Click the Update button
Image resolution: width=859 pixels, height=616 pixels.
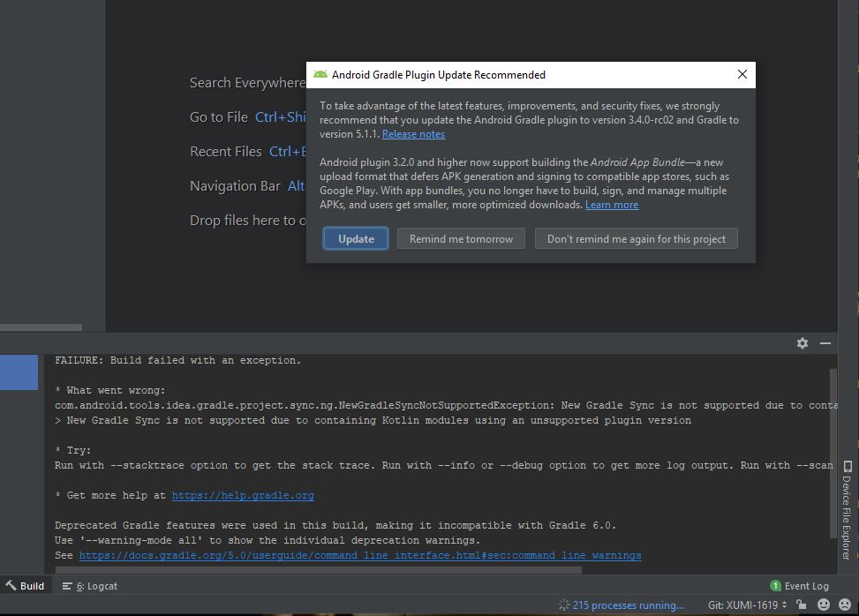356,239
